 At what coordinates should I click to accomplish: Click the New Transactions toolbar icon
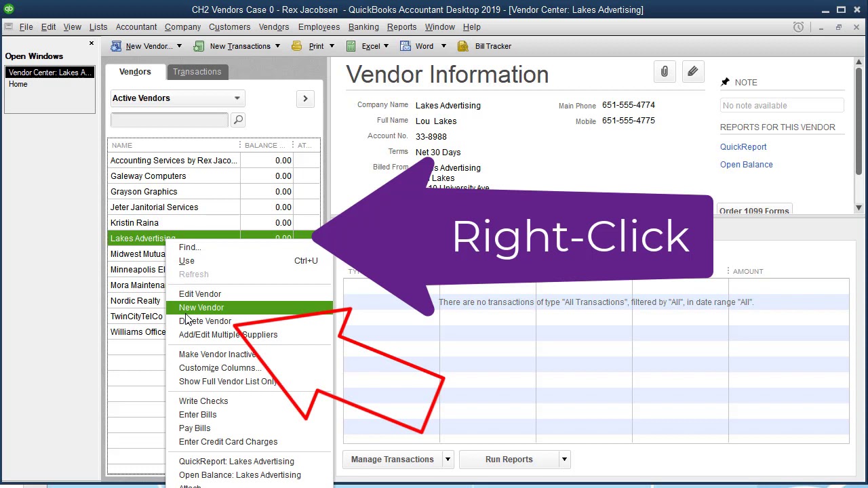(199, 46)
